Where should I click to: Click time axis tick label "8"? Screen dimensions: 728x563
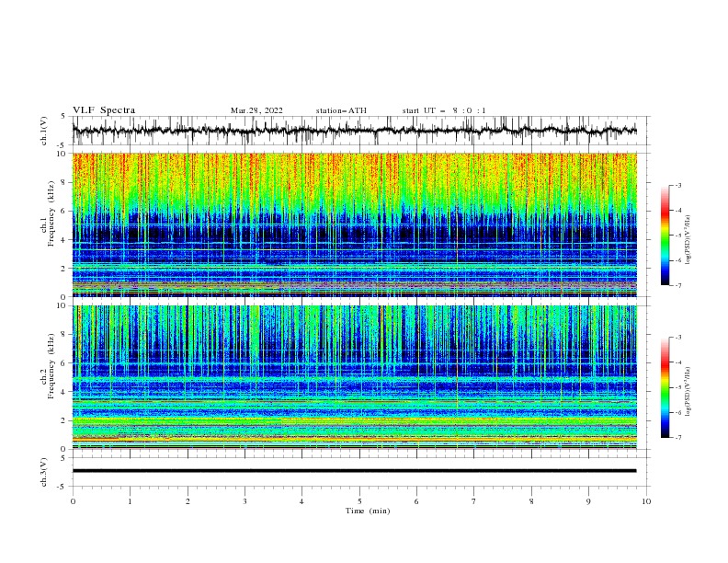point(531,501)
